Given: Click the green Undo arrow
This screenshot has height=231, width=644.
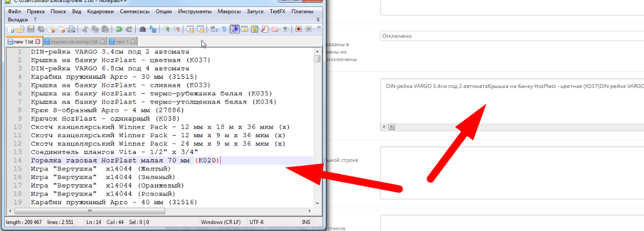Looking at the screenshot, I should (119, 29).
